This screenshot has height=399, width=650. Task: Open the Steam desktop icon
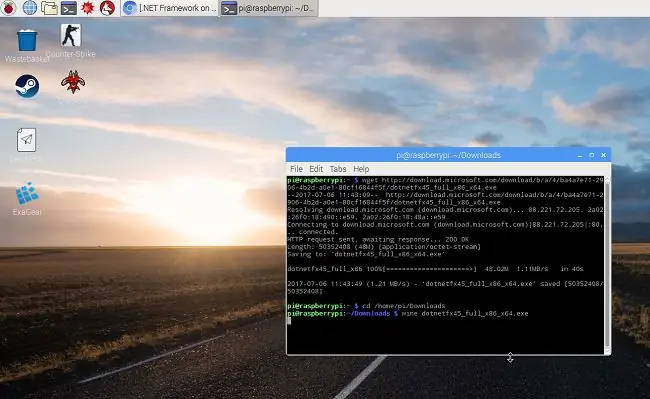(x=27, y=86)
